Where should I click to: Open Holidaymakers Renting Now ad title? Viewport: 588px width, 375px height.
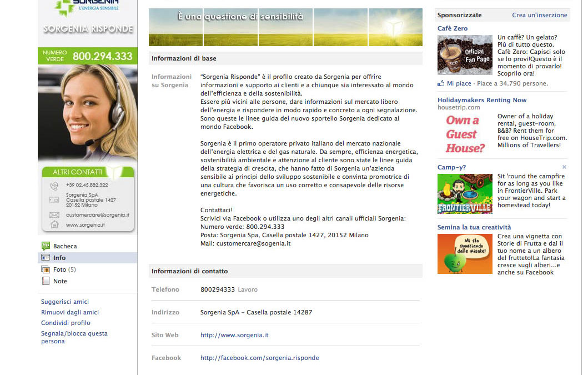point(482,100)
